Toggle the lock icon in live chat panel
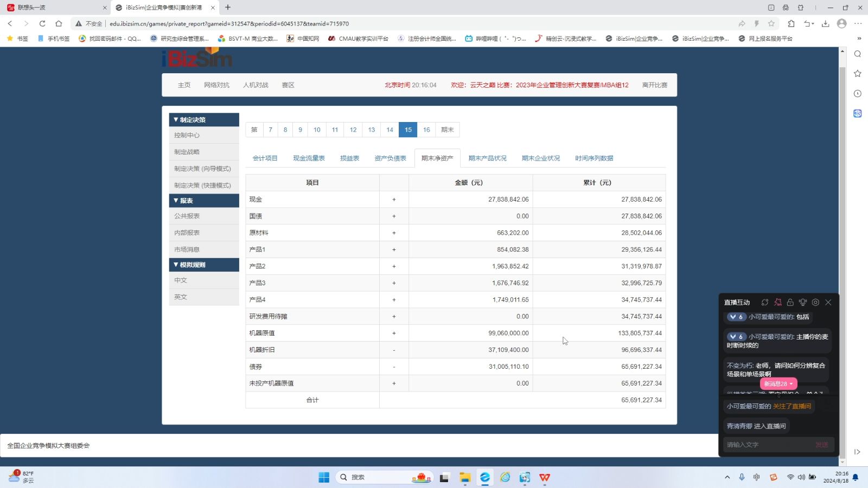 pyautogui.click(x=790, y=302)
